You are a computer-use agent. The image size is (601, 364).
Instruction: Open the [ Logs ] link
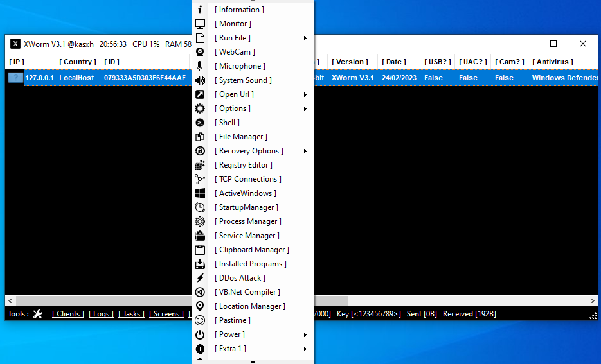101,314
